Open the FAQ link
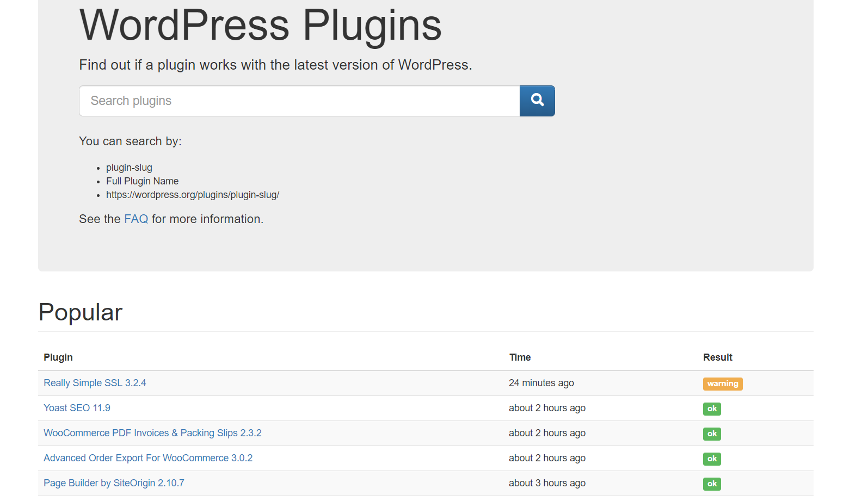Screen dimensions: 868x501 136,219
